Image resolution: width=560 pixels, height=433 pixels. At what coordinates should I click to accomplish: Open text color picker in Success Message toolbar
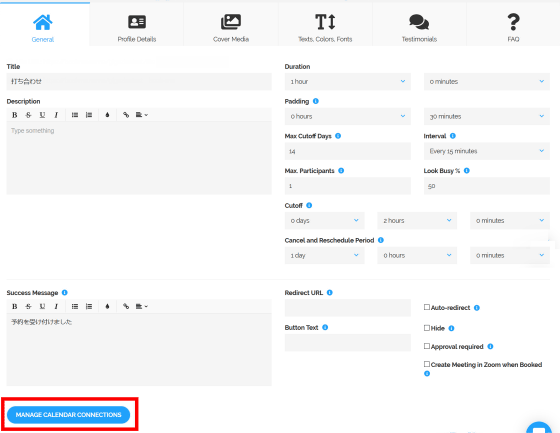point(107,307)
